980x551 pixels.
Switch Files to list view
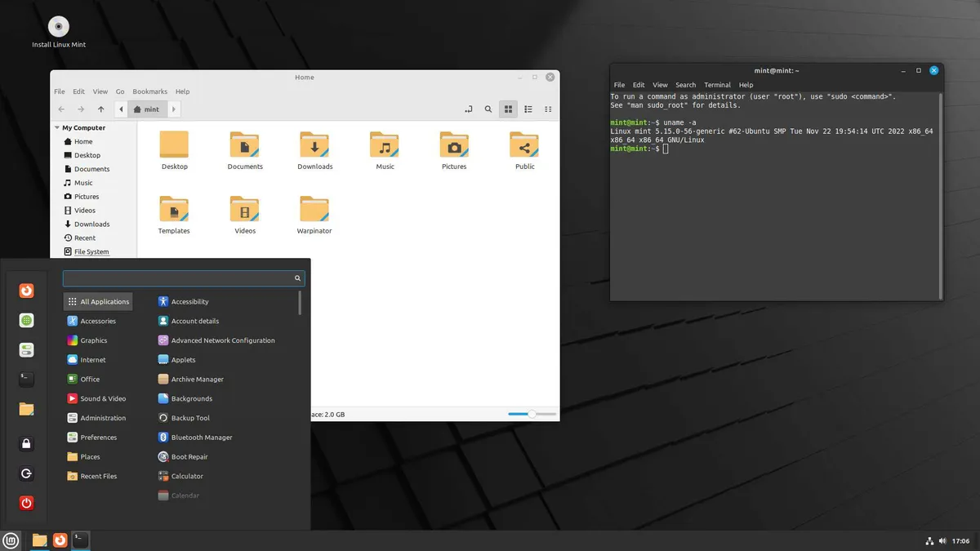(528, 109)
